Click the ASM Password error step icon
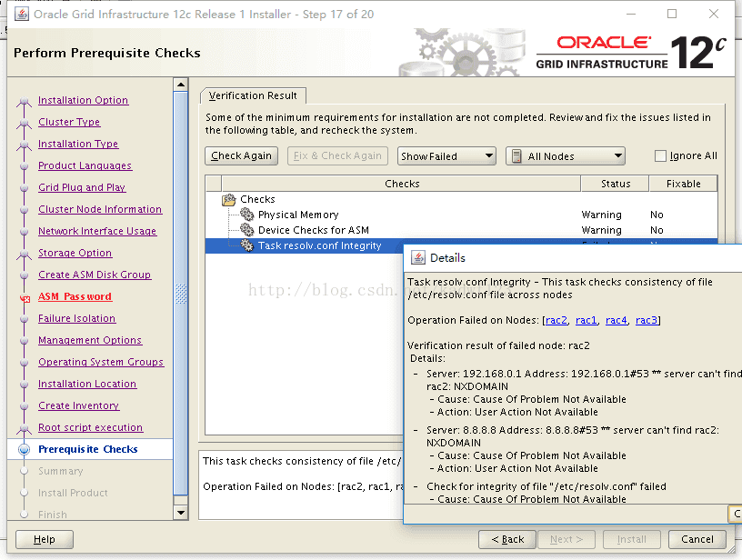 click(25, 298)
